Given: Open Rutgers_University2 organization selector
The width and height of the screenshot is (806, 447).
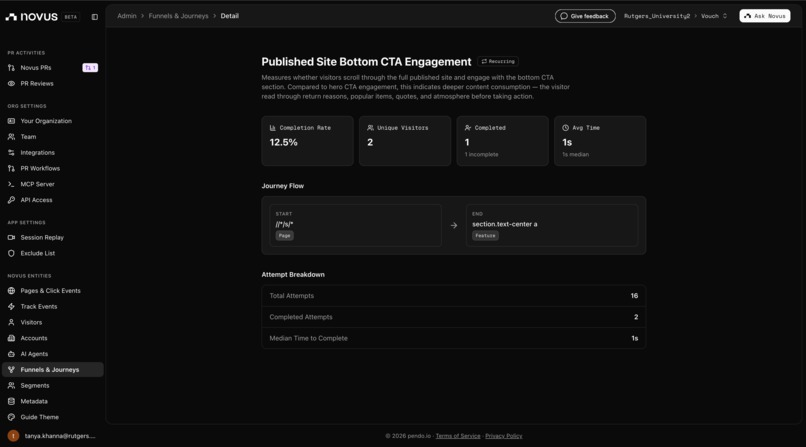Looking at the screenshot, I should coord(657,16).
